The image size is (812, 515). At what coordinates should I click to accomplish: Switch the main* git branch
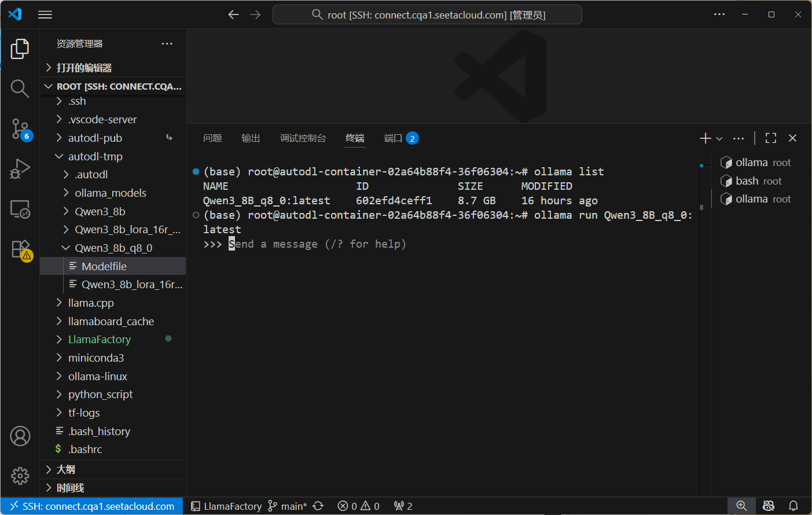288,506
